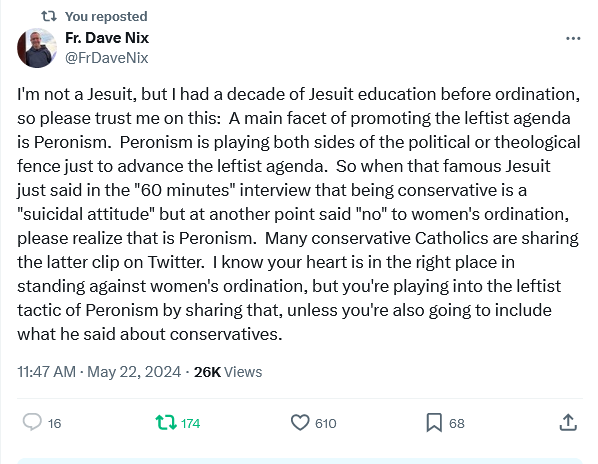Image resolution: width=598 pixels, height=464 pixels.
Task: Open the three-dot more options menu
Action: (x=573, y=39)
